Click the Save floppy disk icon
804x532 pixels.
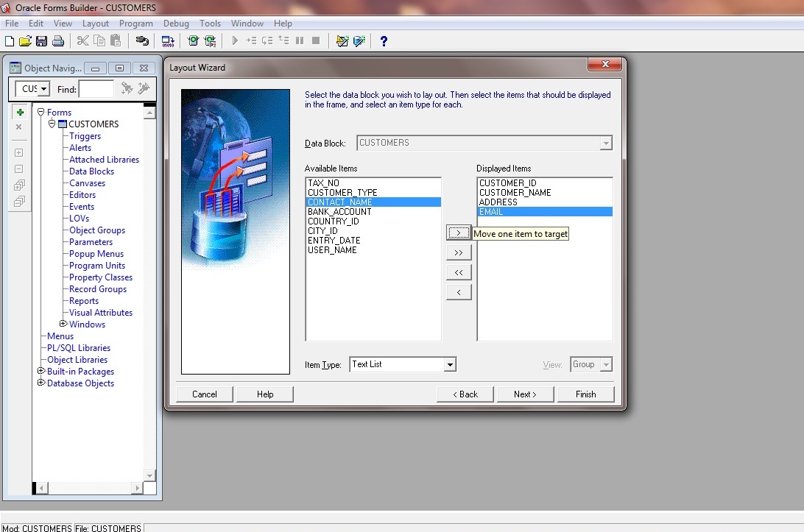tap(41, 41)
